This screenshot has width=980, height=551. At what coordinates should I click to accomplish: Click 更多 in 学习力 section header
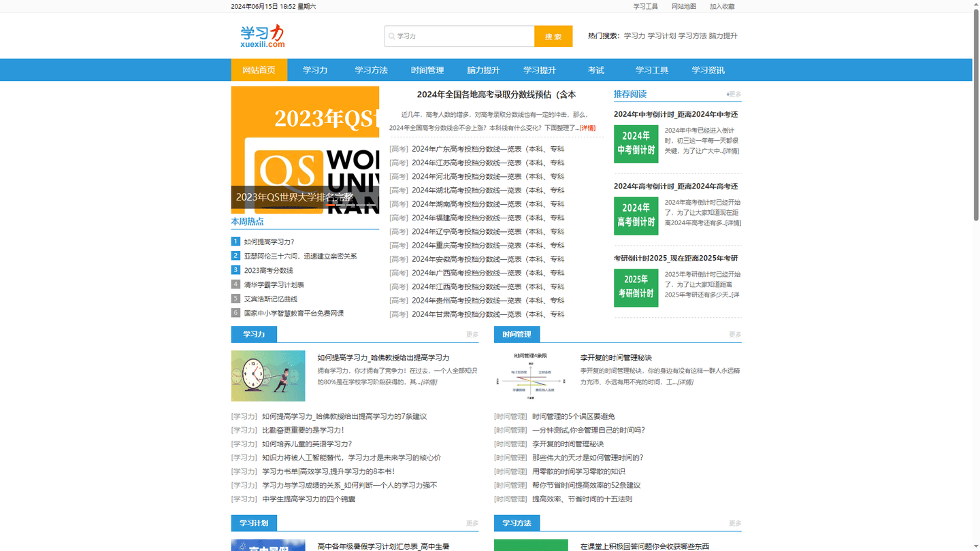coord(472,334)
